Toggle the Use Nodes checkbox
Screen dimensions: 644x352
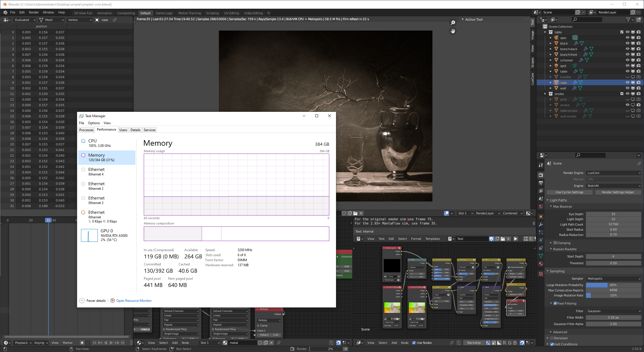click(414, 343)
